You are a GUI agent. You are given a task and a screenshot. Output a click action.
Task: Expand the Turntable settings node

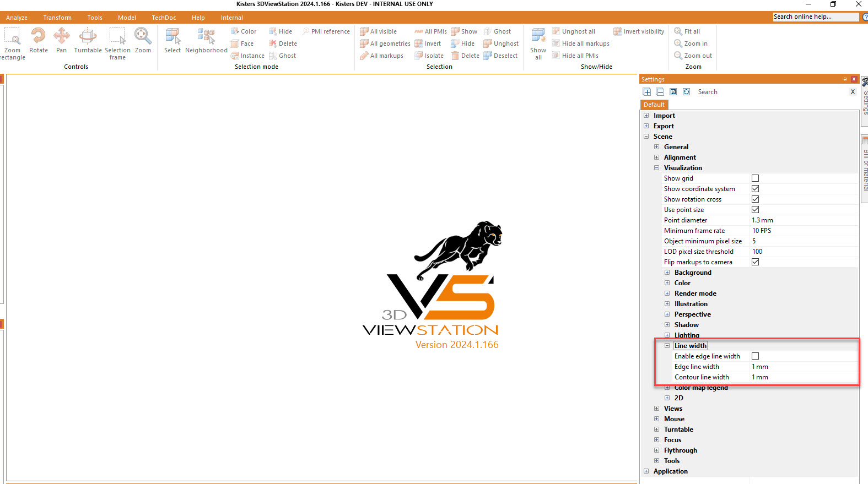coord(656,429)
